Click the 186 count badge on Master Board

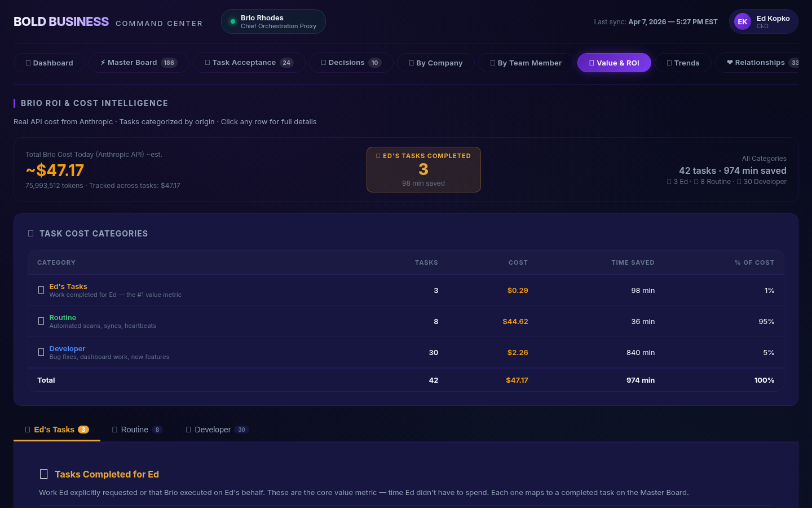169,63
